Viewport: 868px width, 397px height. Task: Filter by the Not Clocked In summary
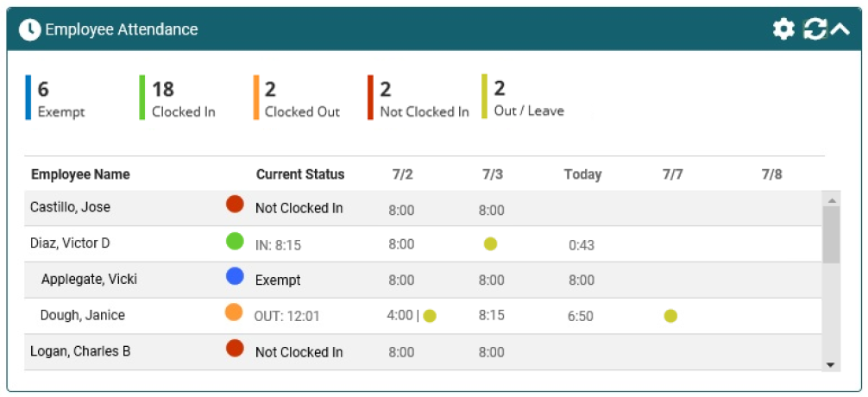point(418,98)
